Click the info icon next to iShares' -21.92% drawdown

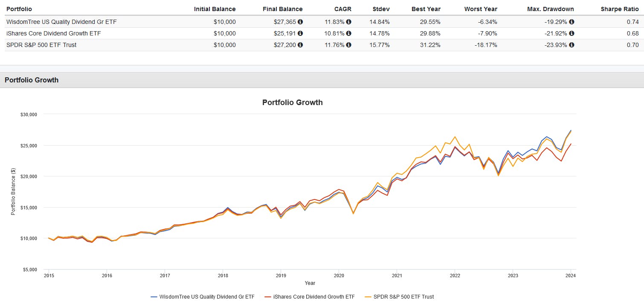pyautogui.click(x=572, y=33)
